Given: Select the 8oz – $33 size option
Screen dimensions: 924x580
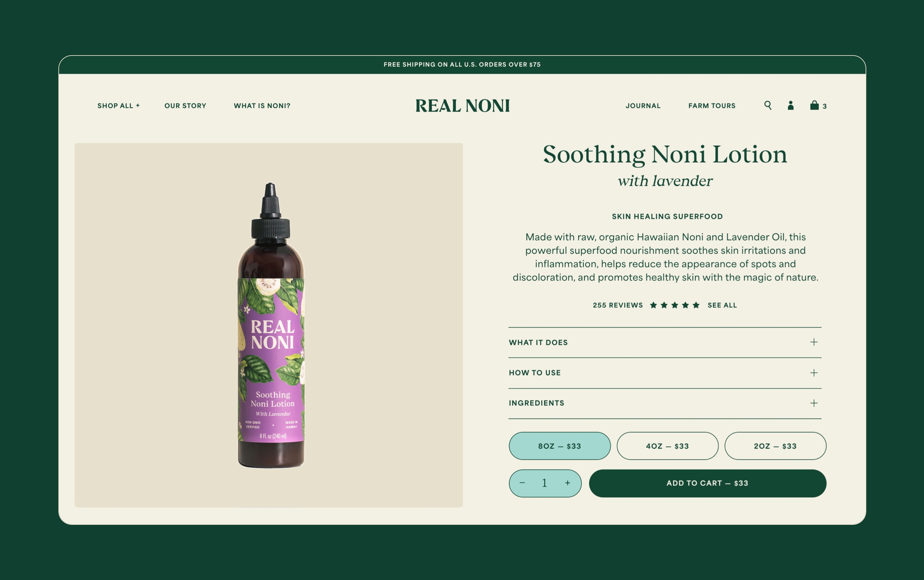Looking at the screenshot, I should coord(560,446).
